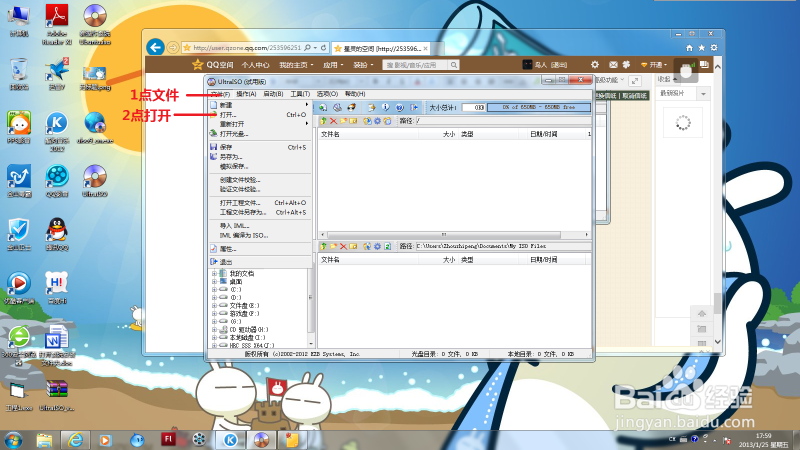Expand the 游戏盘(F:) drive node

pyautogui.click(x=214, y=314)
